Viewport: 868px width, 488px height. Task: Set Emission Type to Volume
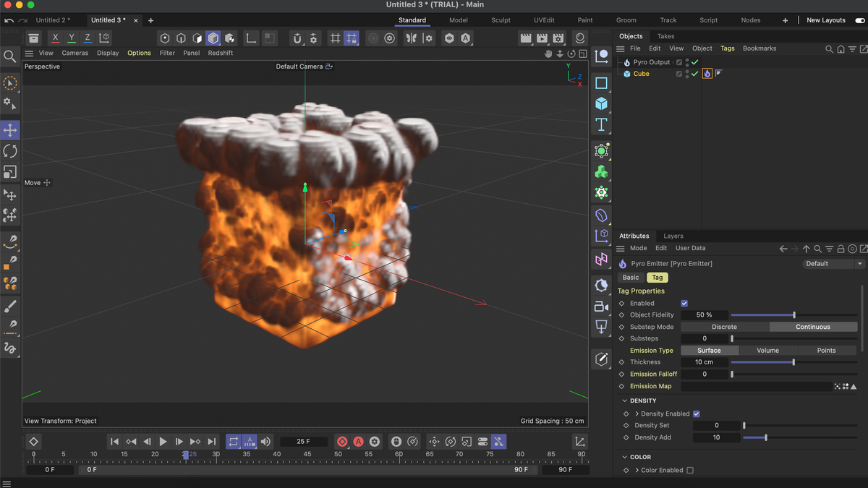[767, 351]
